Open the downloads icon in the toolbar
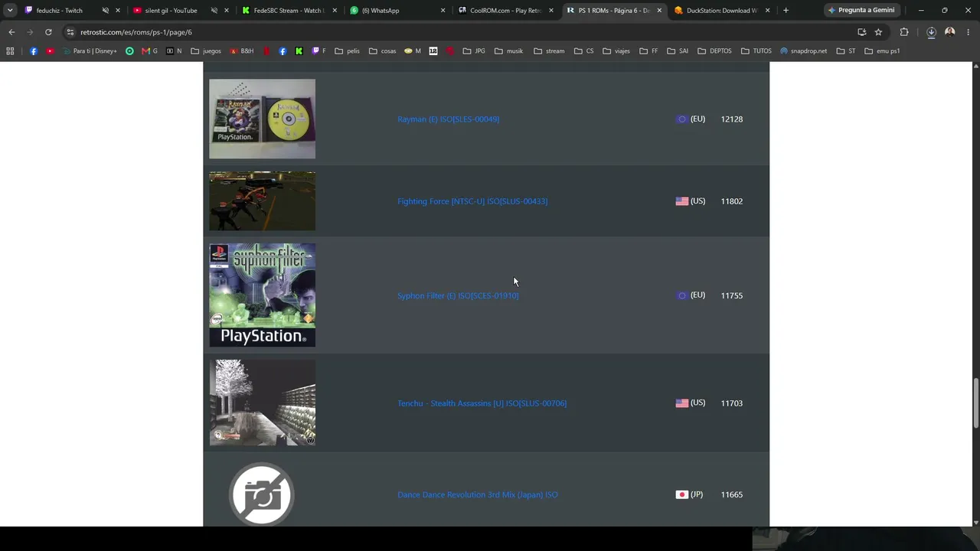This screenshot has height=551, width=980. pyautogui.click(x=931, y=32)
